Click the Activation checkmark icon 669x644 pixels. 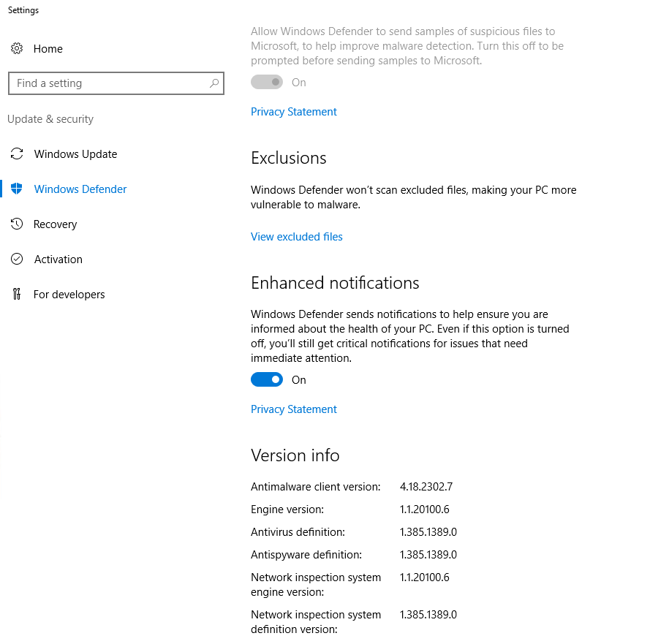click(17, 260)
